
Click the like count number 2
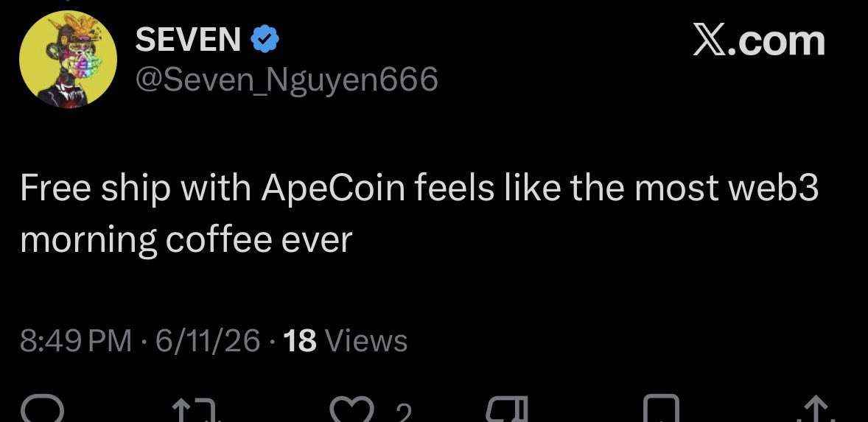tap(404, 412)
